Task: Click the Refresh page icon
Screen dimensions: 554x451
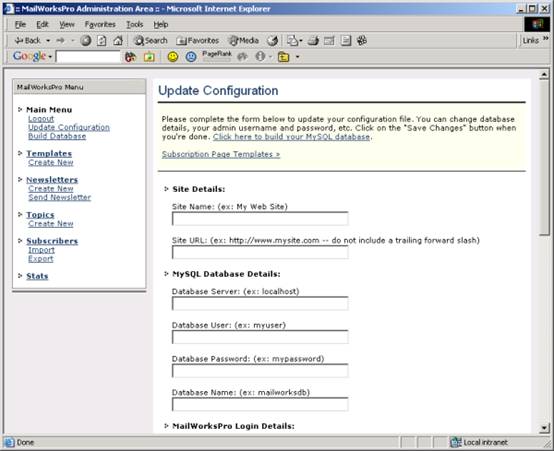Action: pos(102,41)
